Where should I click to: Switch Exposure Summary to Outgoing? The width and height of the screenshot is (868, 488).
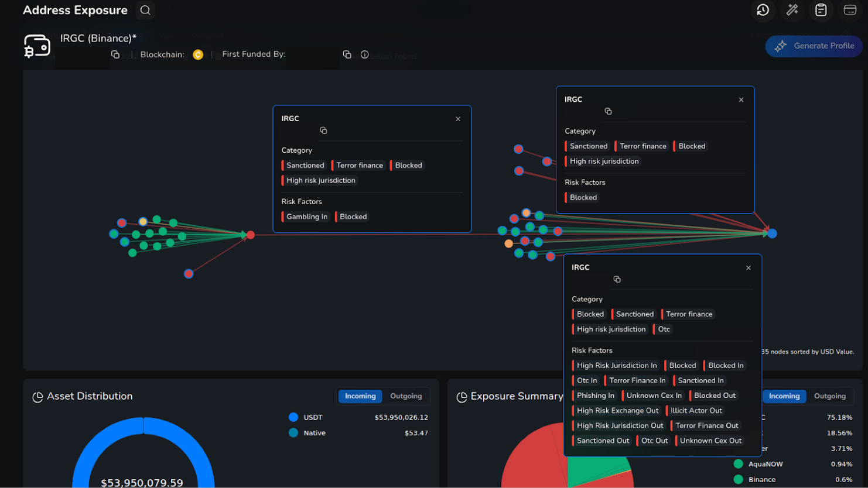pos(829,396)
